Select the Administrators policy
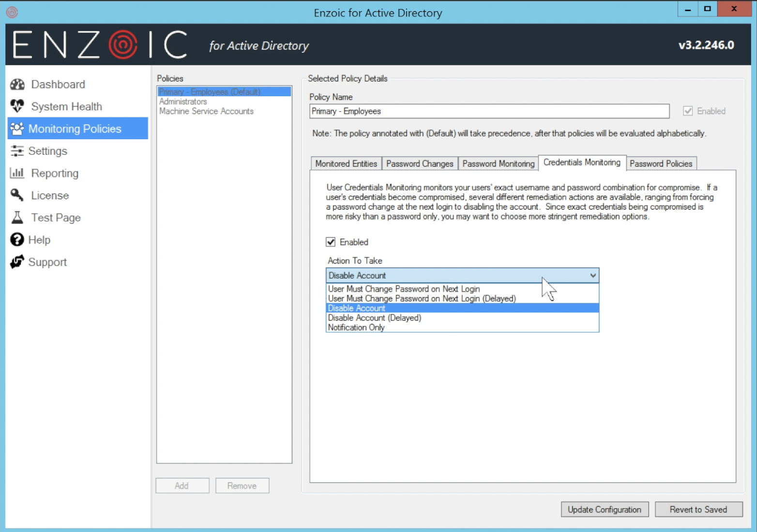Screen dimensions: 757x532 183,101
